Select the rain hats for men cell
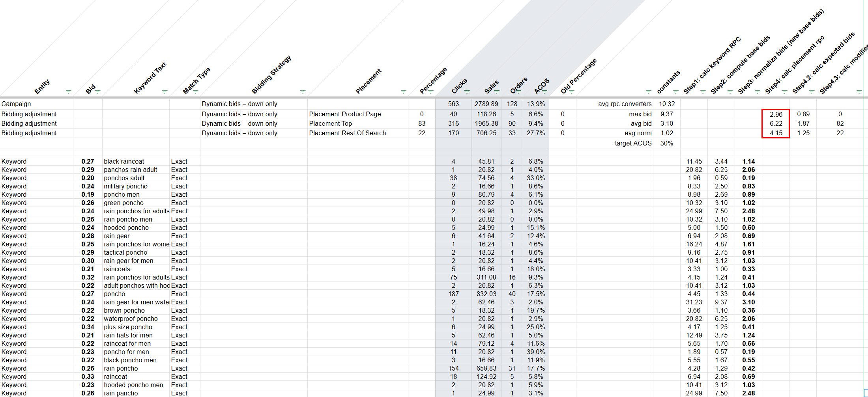 point(136,335)
